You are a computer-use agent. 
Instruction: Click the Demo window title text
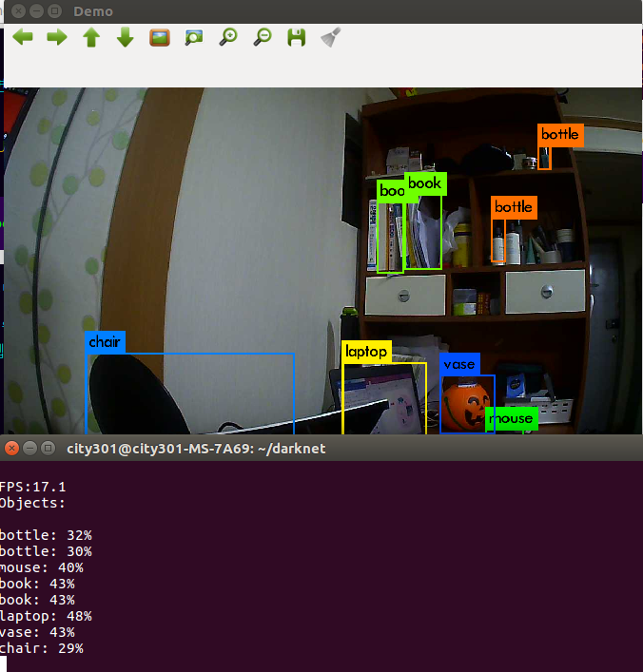(x=93, y=11)
